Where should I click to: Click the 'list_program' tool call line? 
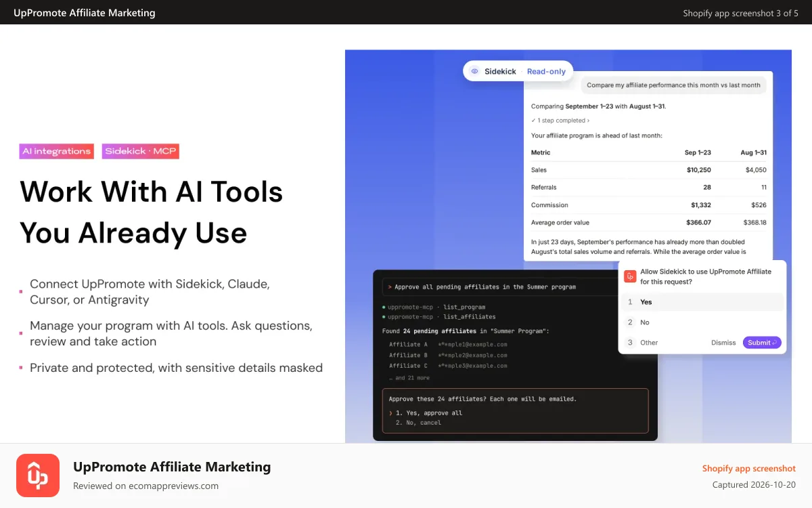click(433, 307)
